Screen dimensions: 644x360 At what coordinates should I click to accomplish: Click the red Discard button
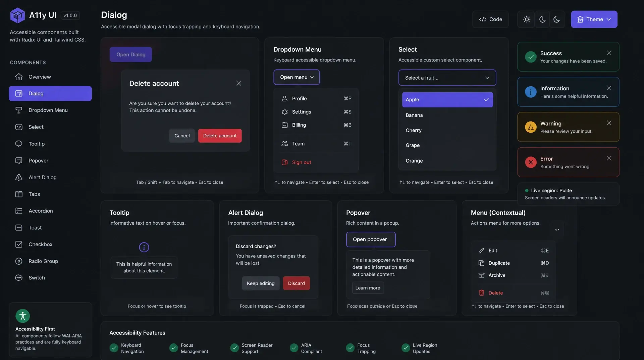(x=297, y=283)
